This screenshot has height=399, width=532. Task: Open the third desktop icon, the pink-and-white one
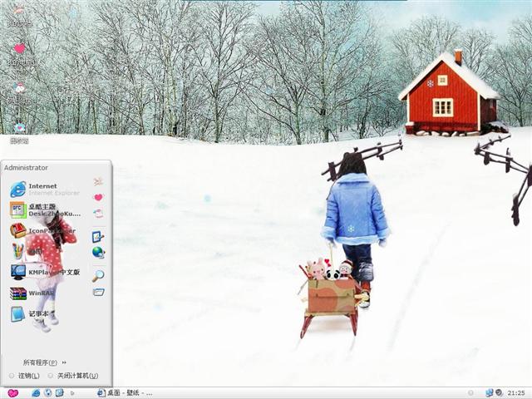20,92
